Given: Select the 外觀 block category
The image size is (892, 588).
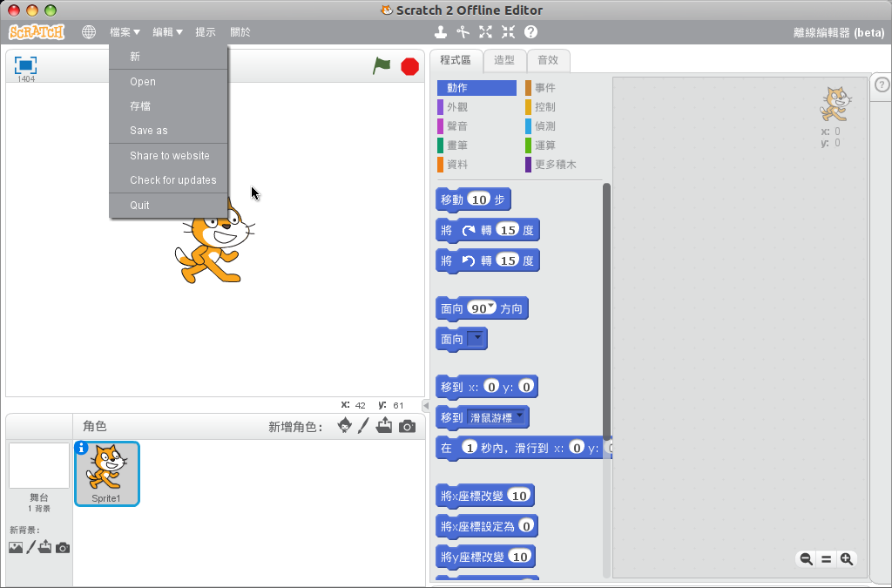Looking at the screenshot, I should (x=476, y=107).
